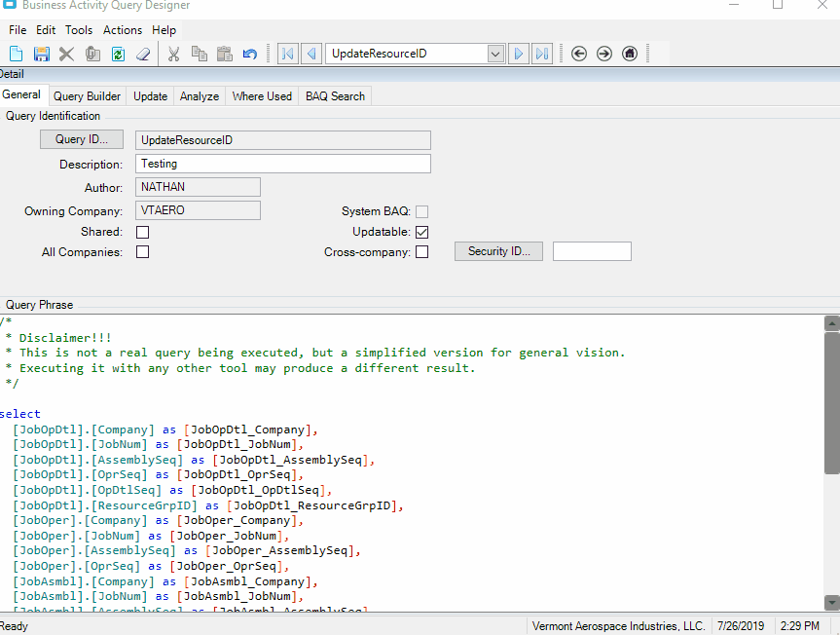Click the green Refresh toolbar icon
The height and width of the screenshot is (635, 840).
118,54
